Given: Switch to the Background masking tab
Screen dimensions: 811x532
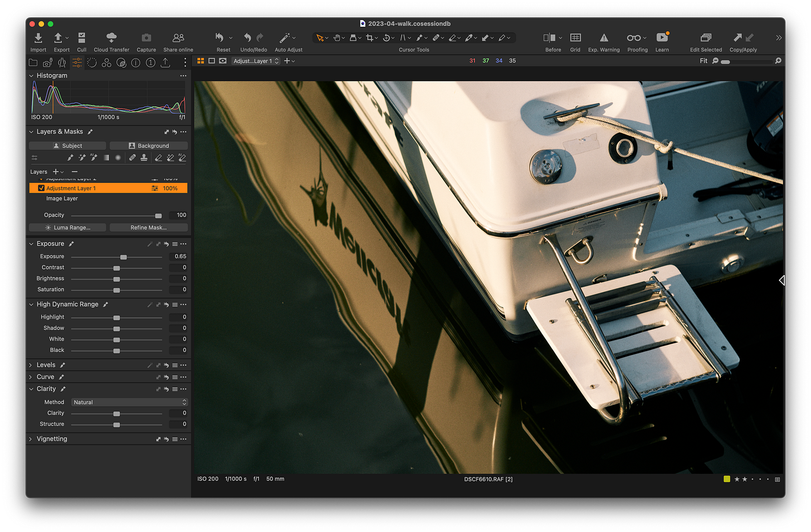Looking at the screenshot, I should (x=148, y=145).
